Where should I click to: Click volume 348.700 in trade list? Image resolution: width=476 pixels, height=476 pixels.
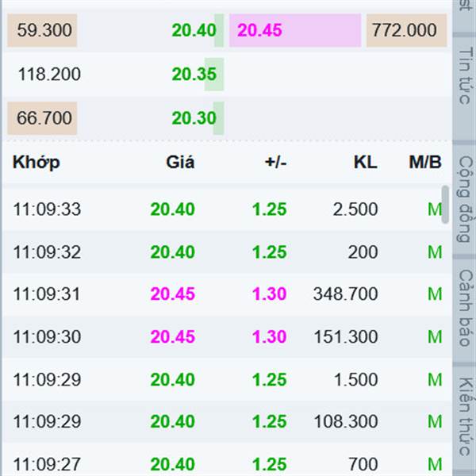click(x=345, y=294)
